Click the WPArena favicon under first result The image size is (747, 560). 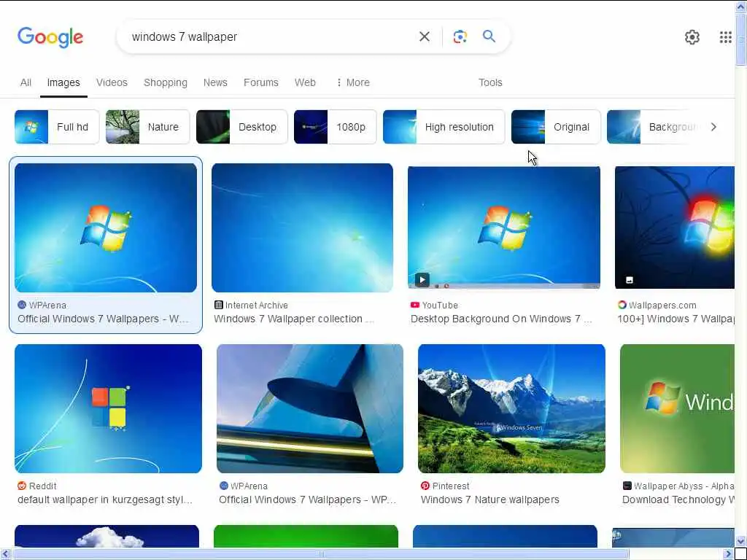click(x=21, y=305)
